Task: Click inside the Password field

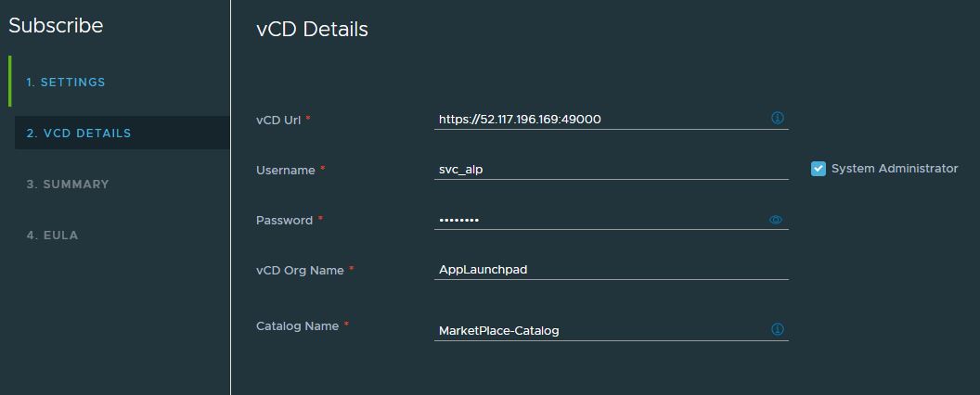Action: coord(599,220)
